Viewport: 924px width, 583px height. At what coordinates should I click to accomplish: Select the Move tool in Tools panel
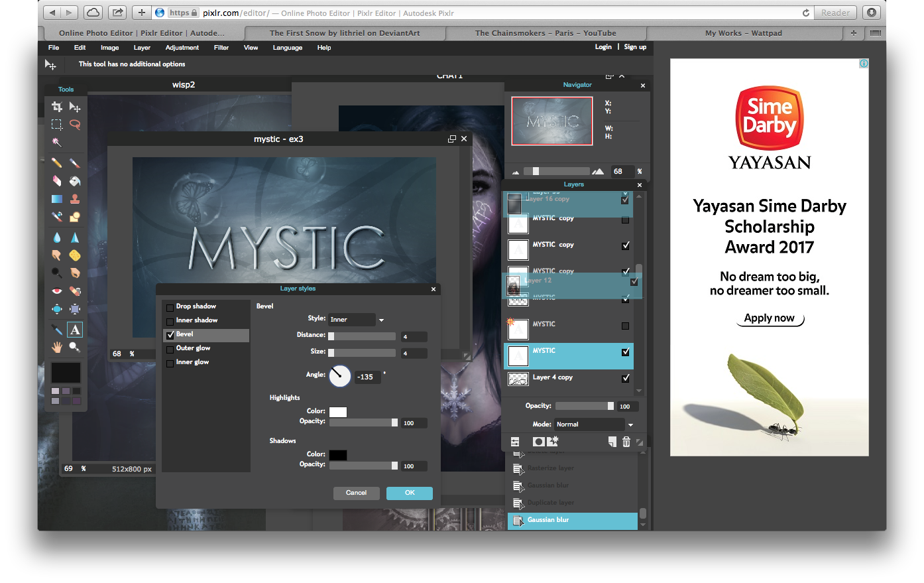pyautogui.click(x=75, y=107)
